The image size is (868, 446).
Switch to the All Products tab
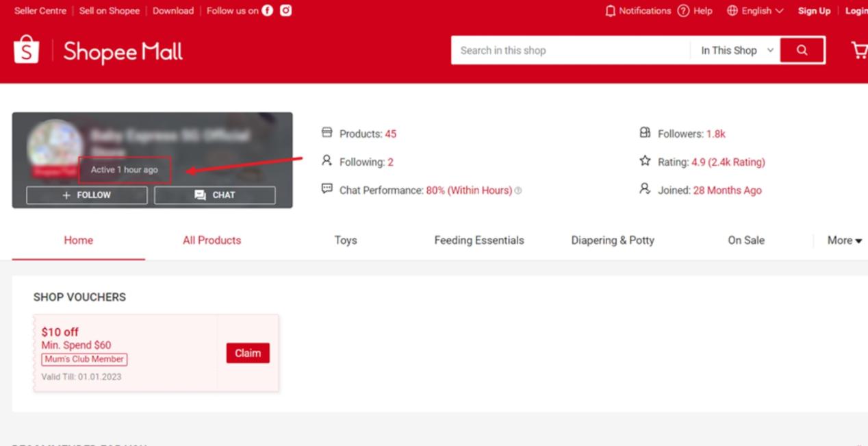(x=212, y=240)
